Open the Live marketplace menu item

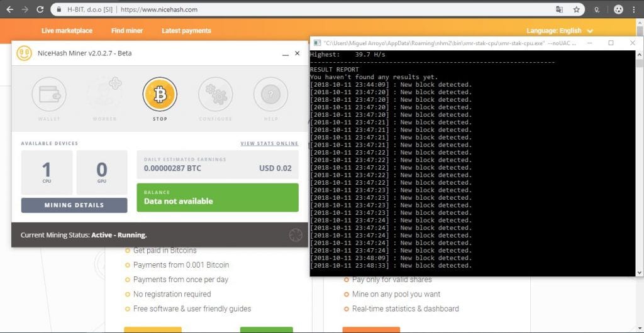pyautogui.click(x=67, y=31)
